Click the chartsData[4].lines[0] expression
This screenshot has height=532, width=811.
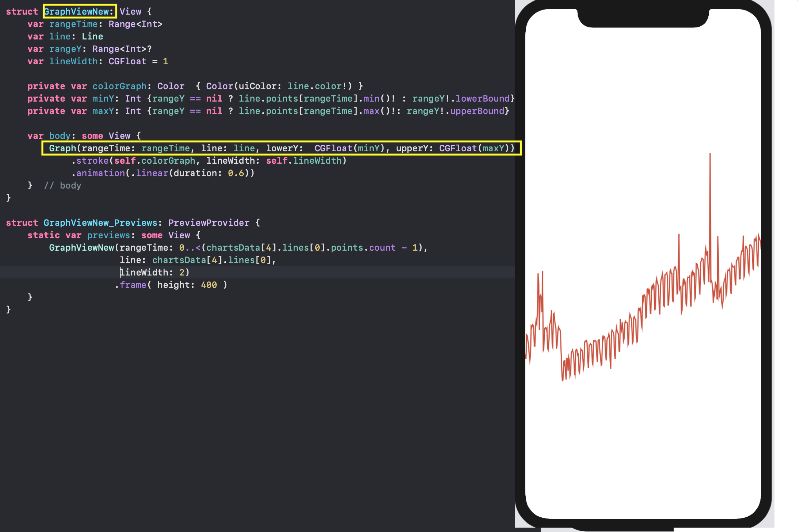[x=213, y=260]
